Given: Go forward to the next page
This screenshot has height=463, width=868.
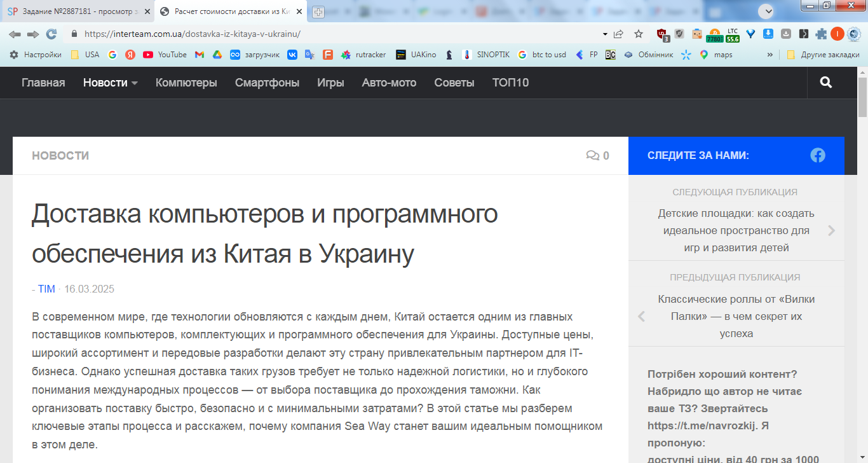Looking at the screenshot, I should tap(33, 34).
